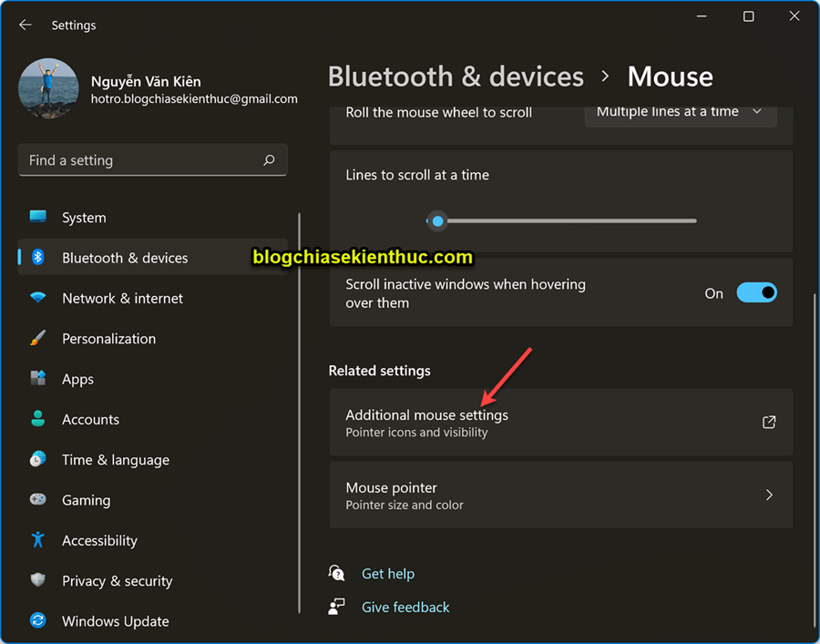Image resolution: width=820 pixels, height=644 pixels.
Task: Click the back arrow icon
Action: coord(26,26)
